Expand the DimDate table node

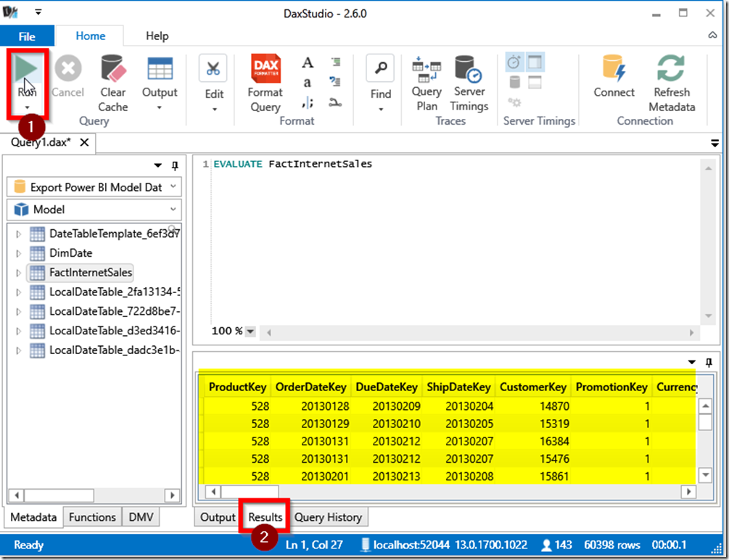point(19,253)
